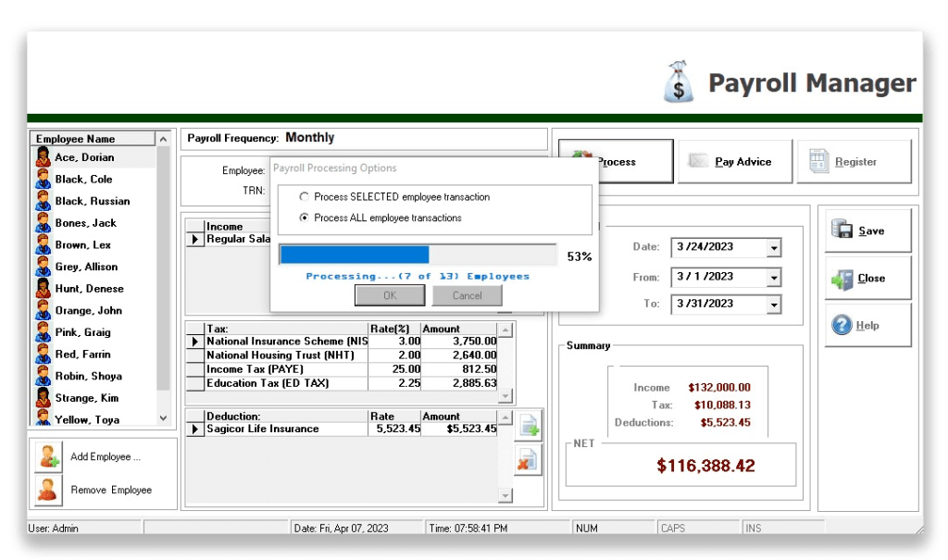948x560 pixels.
Task: Select employee Strange, Kim in list
Action: [x=88, y=398]
